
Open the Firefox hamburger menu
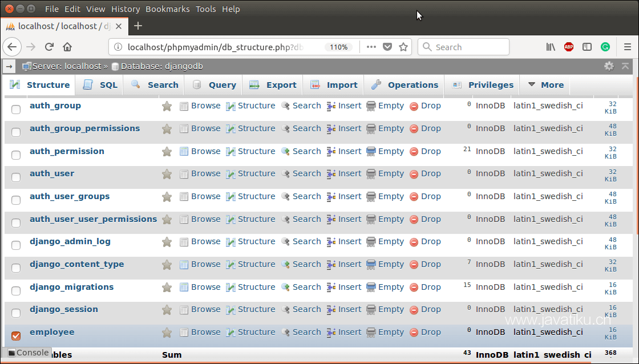coord(627,47)
